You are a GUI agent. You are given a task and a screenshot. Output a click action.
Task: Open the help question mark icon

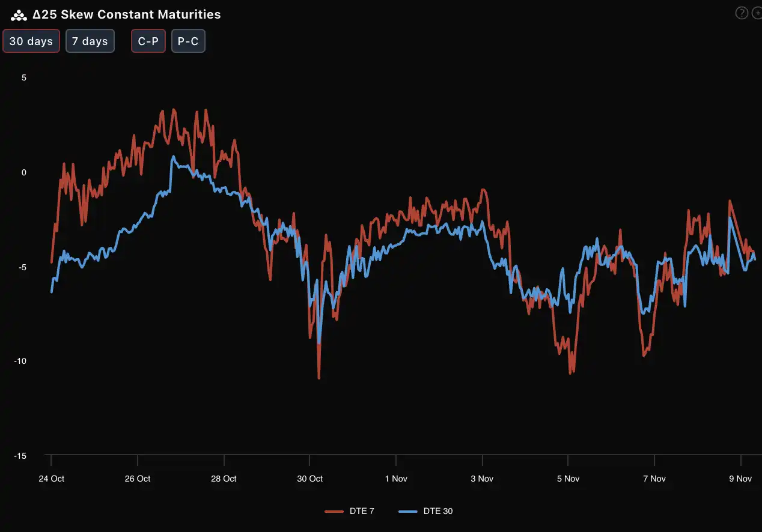point(742,13)
